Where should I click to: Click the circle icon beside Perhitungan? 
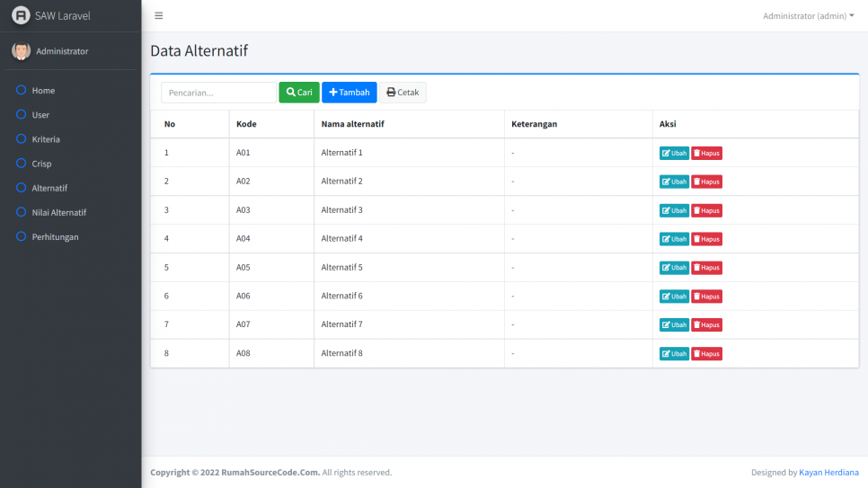[x=21, y=236]
